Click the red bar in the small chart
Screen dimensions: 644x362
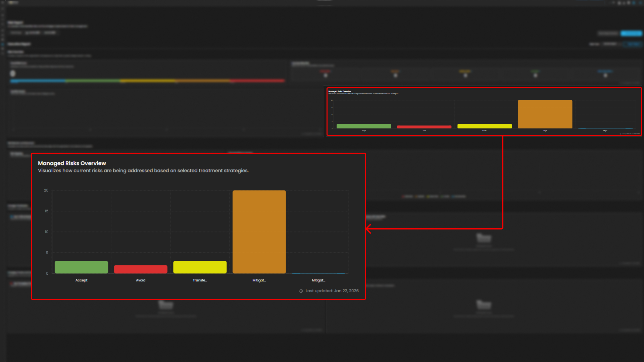(x=424, y=127)
